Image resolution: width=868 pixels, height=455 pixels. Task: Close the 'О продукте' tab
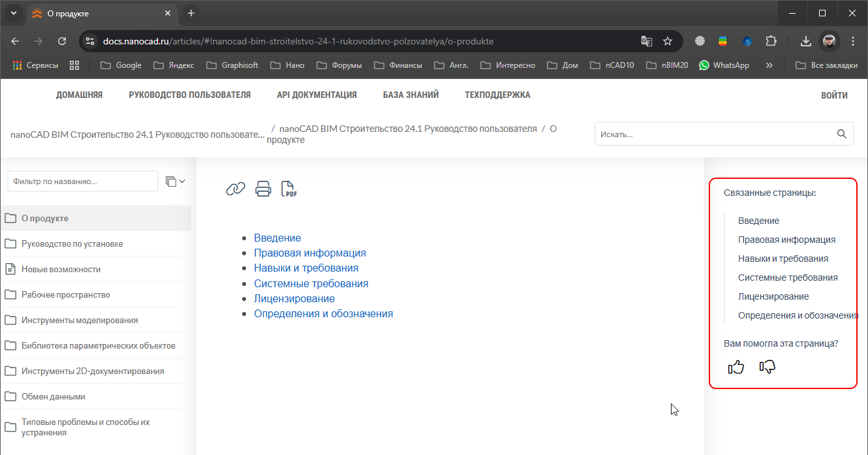(168, 13)
